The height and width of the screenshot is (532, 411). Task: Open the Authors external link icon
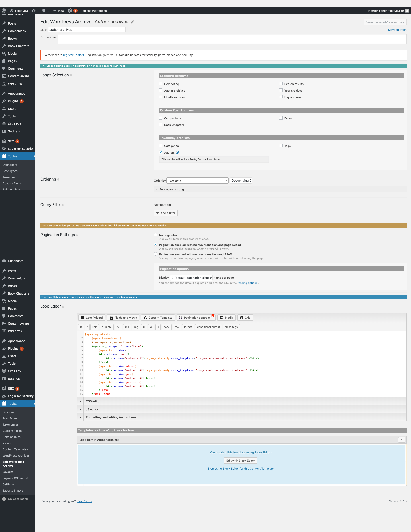click(177, 152)
